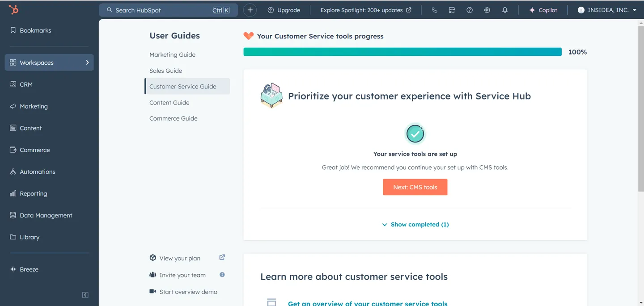Click "Your service tools are set up" text
This screenshot has height=306, width=644.
coord(415,154)
